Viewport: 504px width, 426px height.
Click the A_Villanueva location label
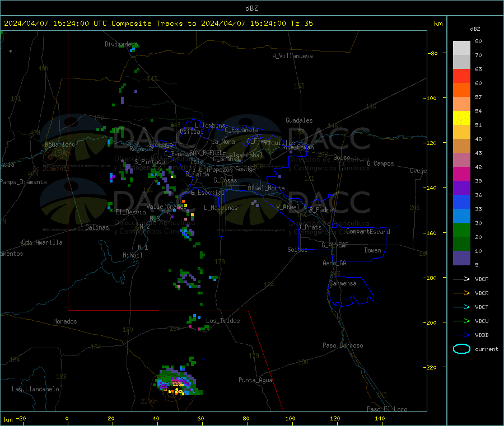pos(292,56)
